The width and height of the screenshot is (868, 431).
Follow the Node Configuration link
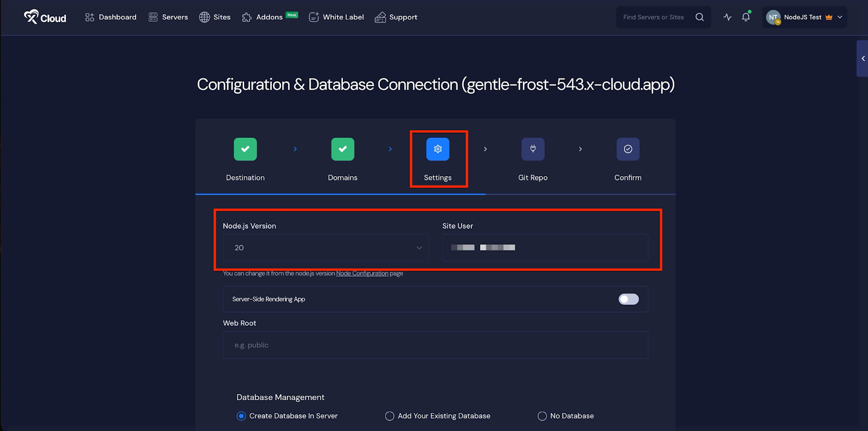click(x=362, y=274)
